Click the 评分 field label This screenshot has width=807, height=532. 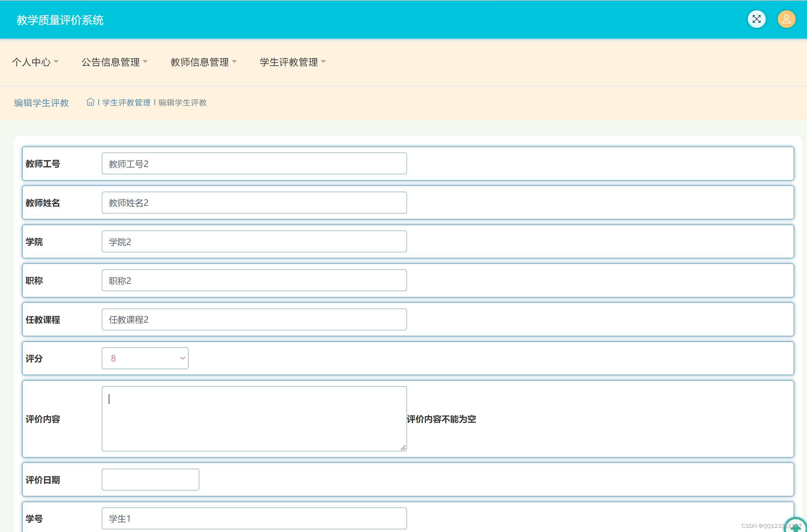click(x=34, y=358)
